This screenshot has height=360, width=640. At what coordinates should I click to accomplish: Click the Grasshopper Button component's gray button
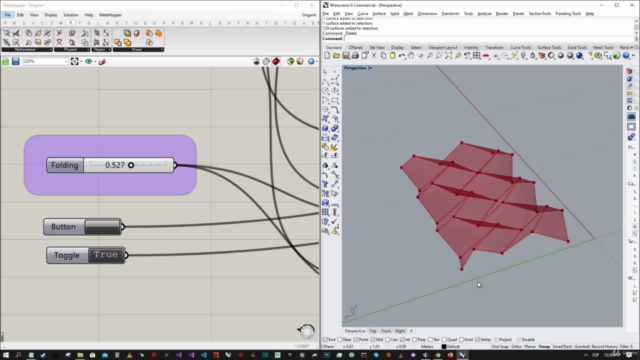tap(102, 227)
